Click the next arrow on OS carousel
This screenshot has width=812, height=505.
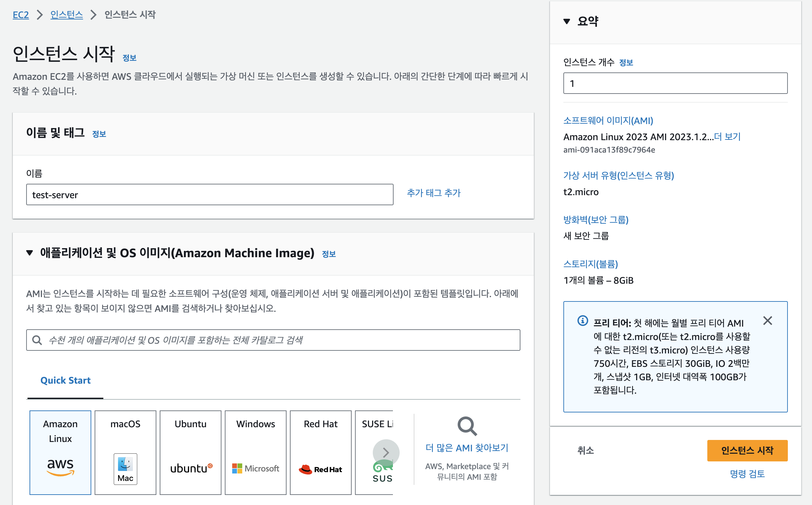pyautogui.click(x=386, y=453)
